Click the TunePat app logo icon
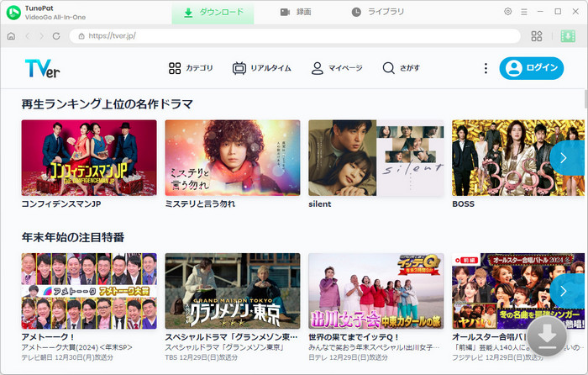Image resolution: width=588 pixels, height=375 pixels. pyautogui.click(x=13, y=13)
